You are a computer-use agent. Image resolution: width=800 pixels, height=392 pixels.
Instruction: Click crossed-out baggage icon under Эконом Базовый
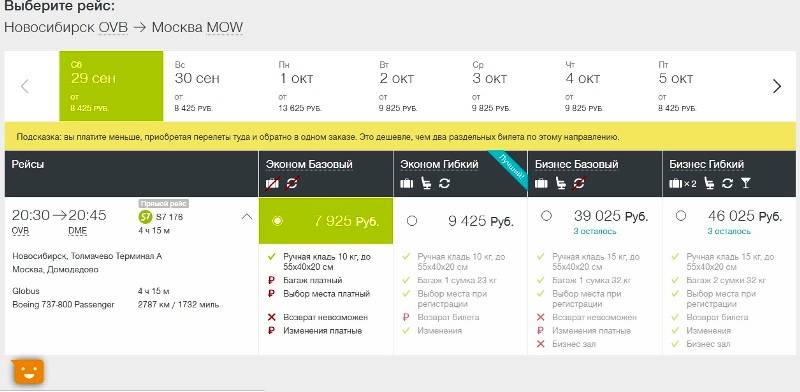tap(272, 183)
